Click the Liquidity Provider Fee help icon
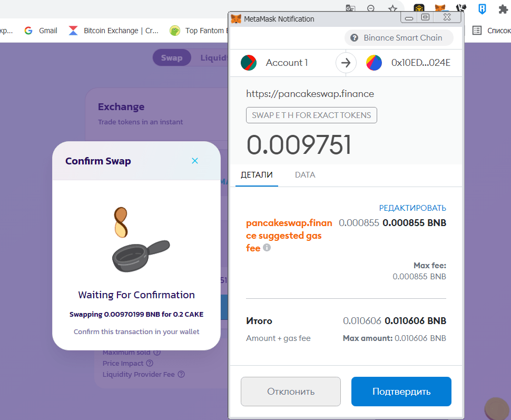 point(181,374)
